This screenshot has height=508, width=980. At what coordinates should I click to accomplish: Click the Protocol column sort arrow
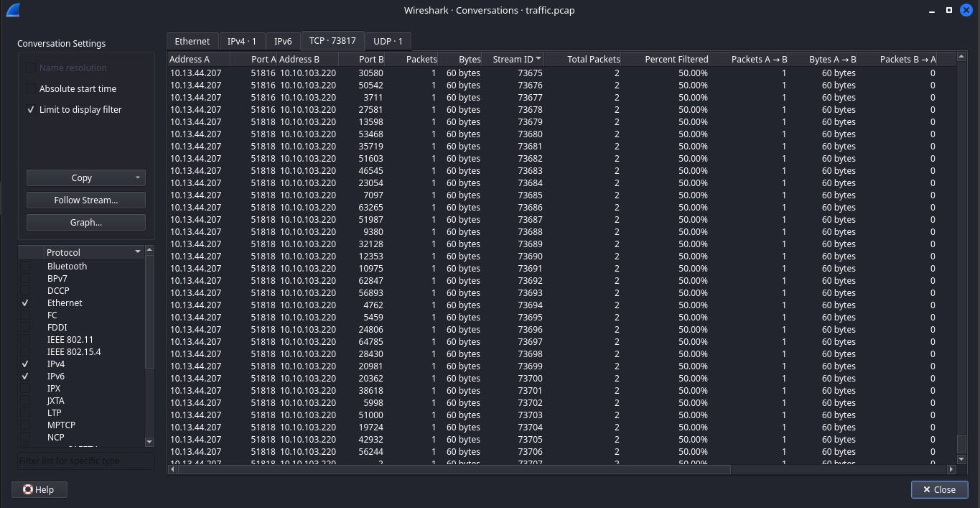click(137, 252)
